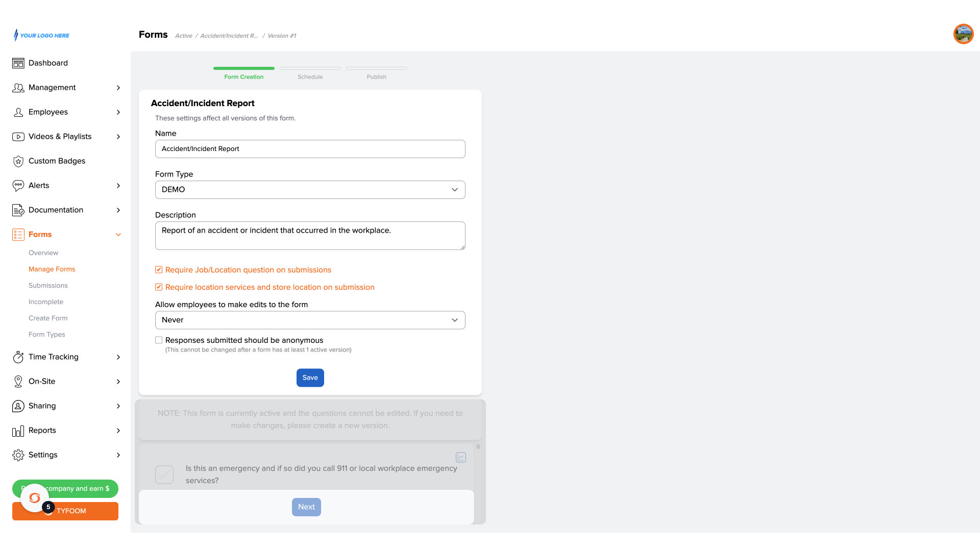The width and height of the screenshot is (980, 551).
Task: Click the Name input field
Action: pyautogui.click(x=310, y=148)
